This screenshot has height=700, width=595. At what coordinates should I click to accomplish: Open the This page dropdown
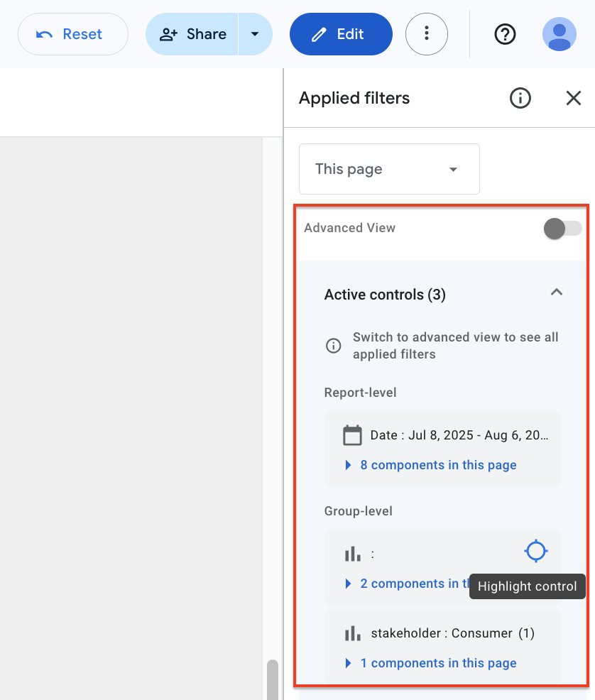(x=389, y=169)
